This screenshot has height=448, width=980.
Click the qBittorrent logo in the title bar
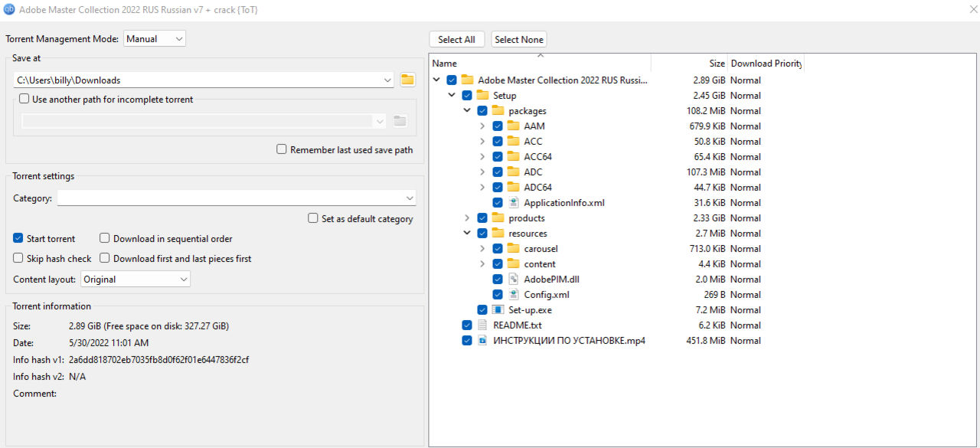pyautogui.click(x=10, y=9)
